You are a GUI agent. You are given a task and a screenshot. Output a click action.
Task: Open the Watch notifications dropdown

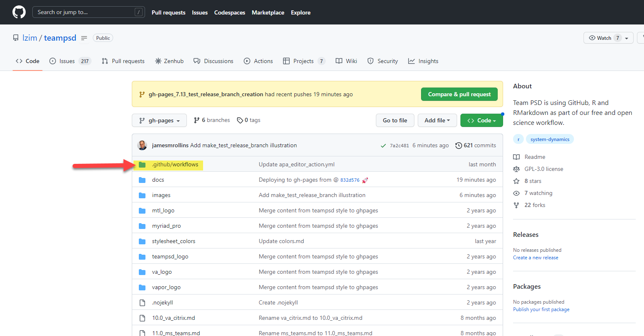608,38
